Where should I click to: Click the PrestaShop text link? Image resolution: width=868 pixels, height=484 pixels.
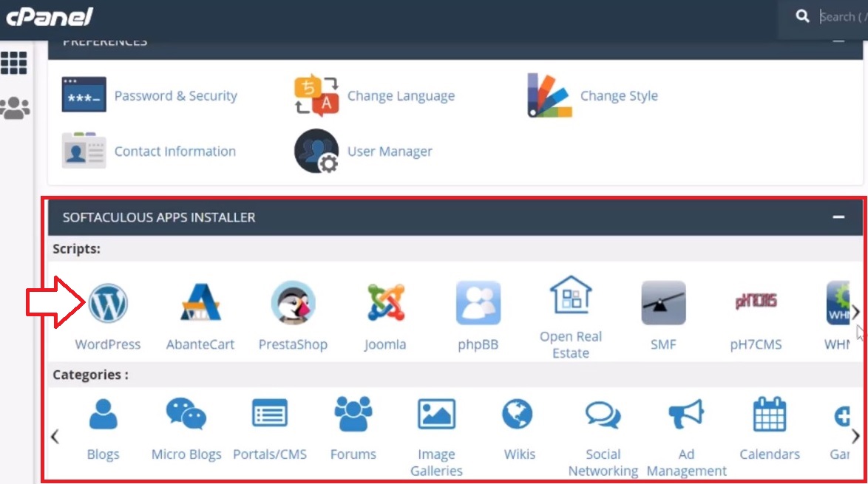pos(293,344)
